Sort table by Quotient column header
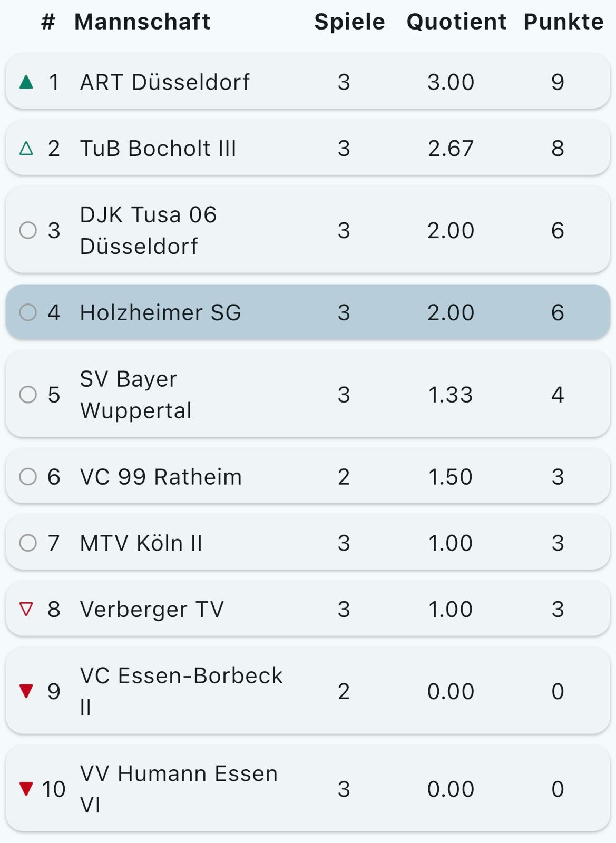 [456, 22]
